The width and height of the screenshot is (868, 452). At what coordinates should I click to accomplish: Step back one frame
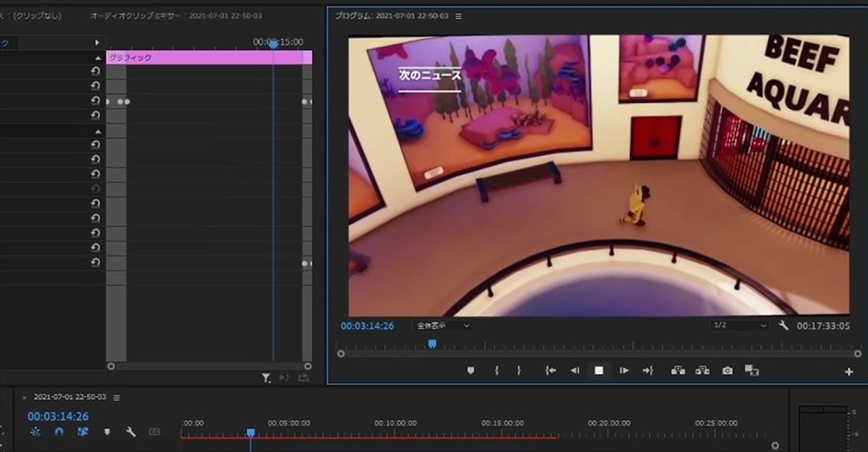coord(574,370)
